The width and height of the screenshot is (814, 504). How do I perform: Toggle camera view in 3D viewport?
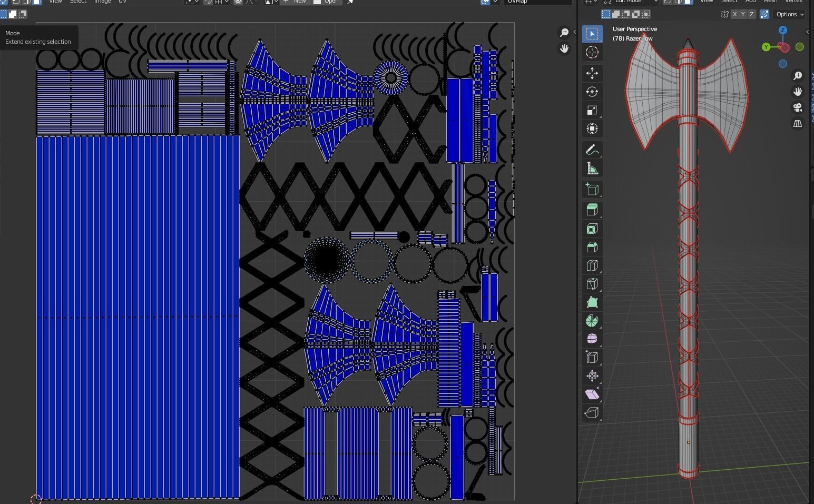click(798, 107)
